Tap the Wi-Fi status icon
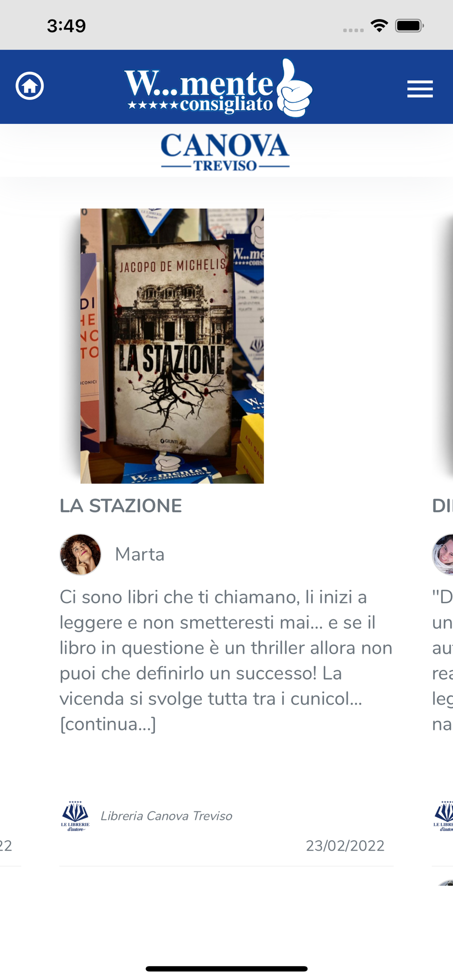This screenshot has height=980, width=453. pyautogui.click(x=379, y=25)
